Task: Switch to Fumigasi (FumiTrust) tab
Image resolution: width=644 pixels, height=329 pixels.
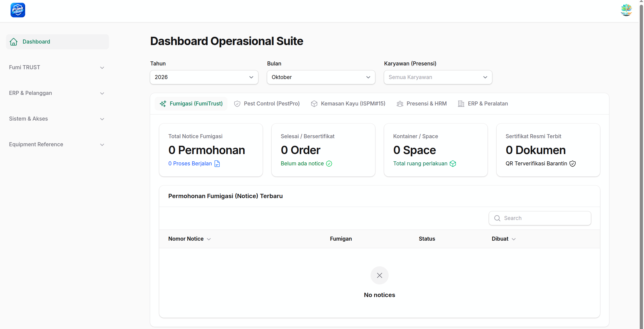Action: [191, 104]
